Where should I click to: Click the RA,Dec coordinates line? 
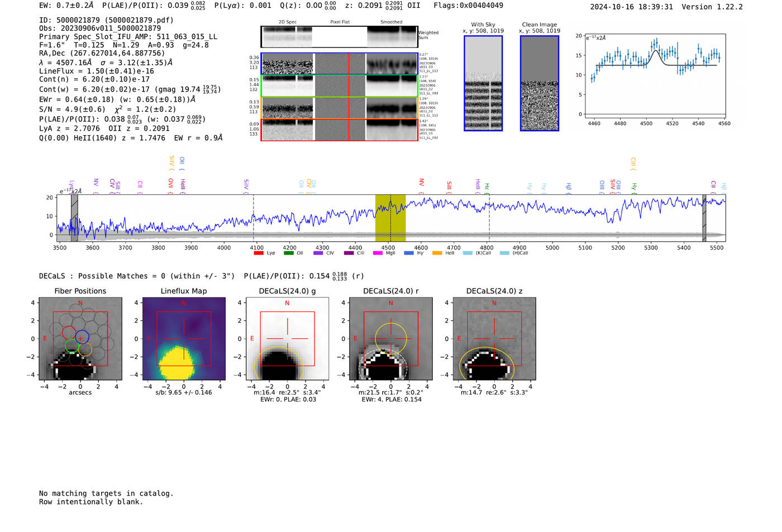[102, 54]
